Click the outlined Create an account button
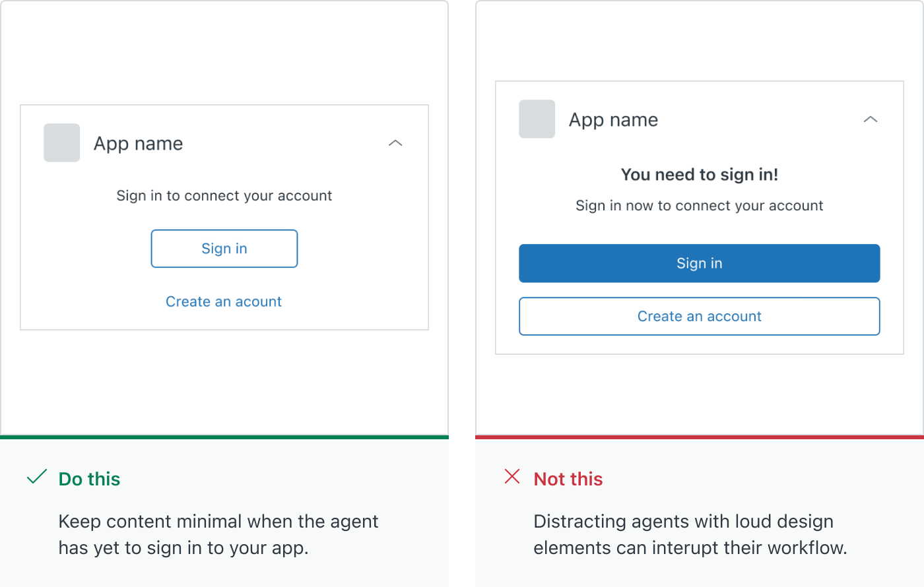 (x=700, y=316)
